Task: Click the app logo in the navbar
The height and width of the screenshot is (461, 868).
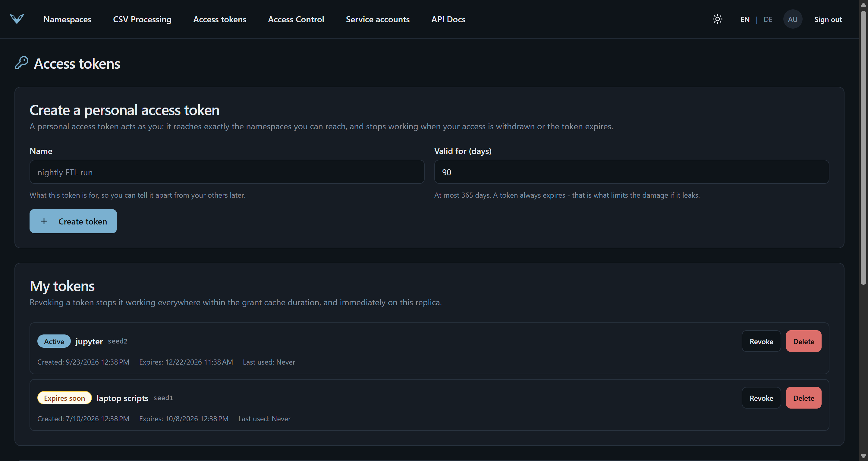Action: click(17, 19)
